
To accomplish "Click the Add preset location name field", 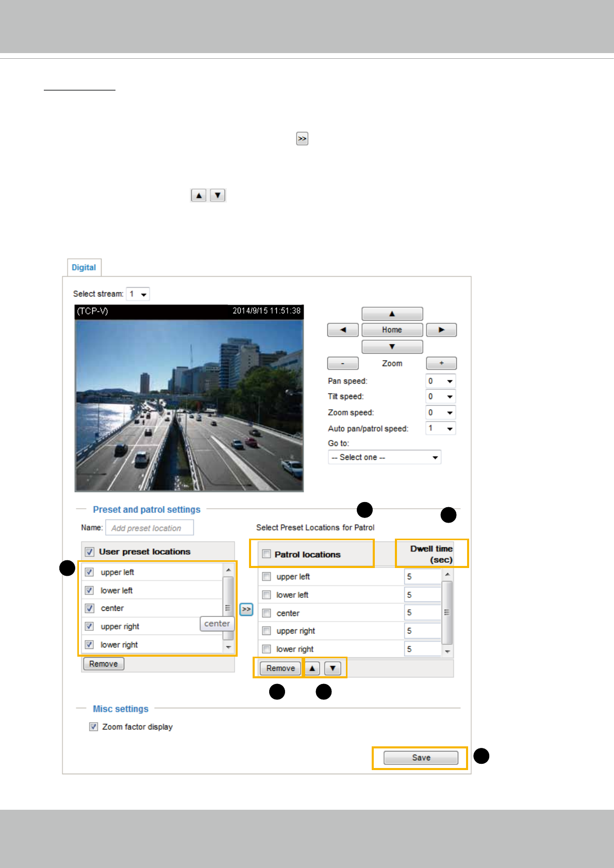I will (x=150, y=528).
